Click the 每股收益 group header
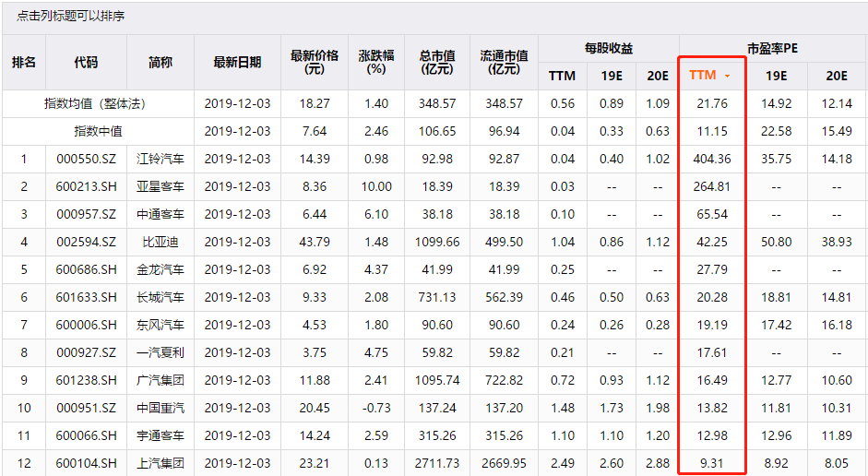Screen dimensions: 868x476 tap(609, 49)
